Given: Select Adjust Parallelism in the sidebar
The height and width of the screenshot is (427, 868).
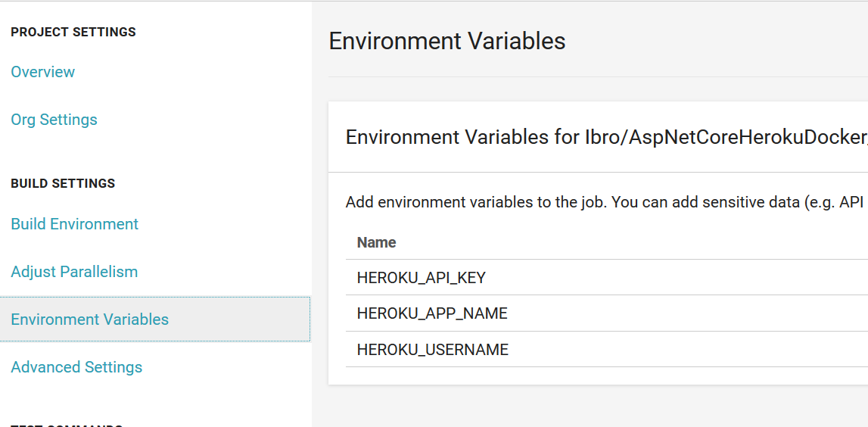Looking at the screenshot, I should click(x=74, y=272).
